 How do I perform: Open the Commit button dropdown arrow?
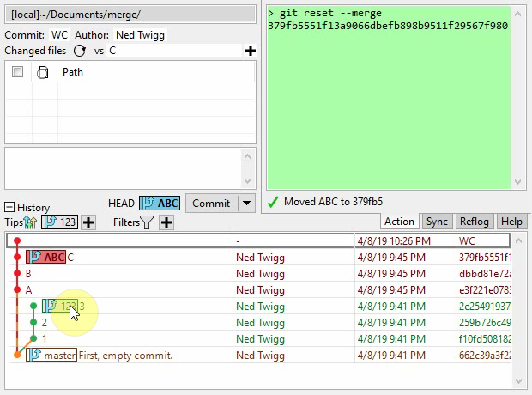pos(247,204)
